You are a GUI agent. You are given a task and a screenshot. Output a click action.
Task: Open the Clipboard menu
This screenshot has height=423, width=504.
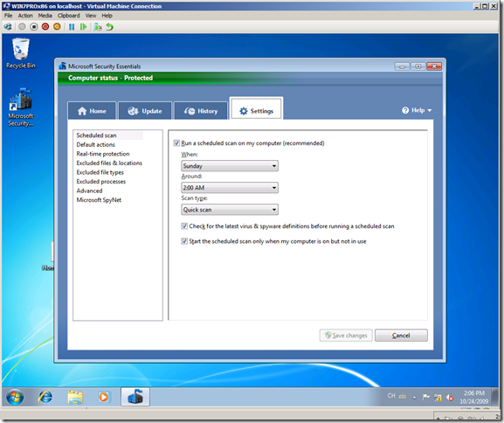point(69,16)
